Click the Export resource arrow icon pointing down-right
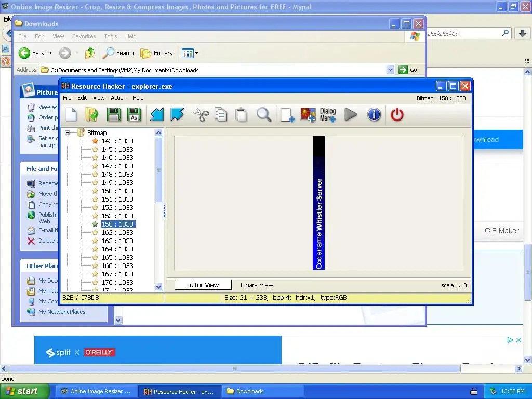Screen dimensions: 532x399 (x=177, y=114)
